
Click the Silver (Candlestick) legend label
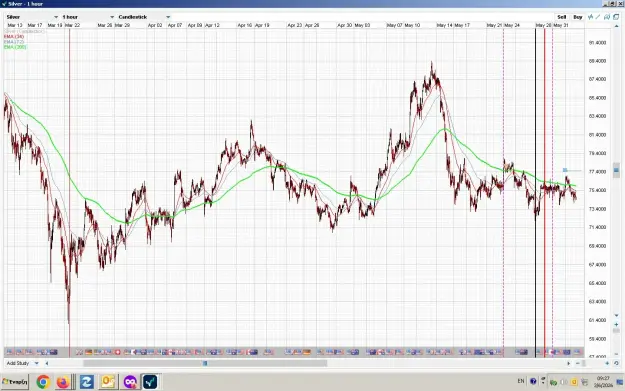click(24, 31)
